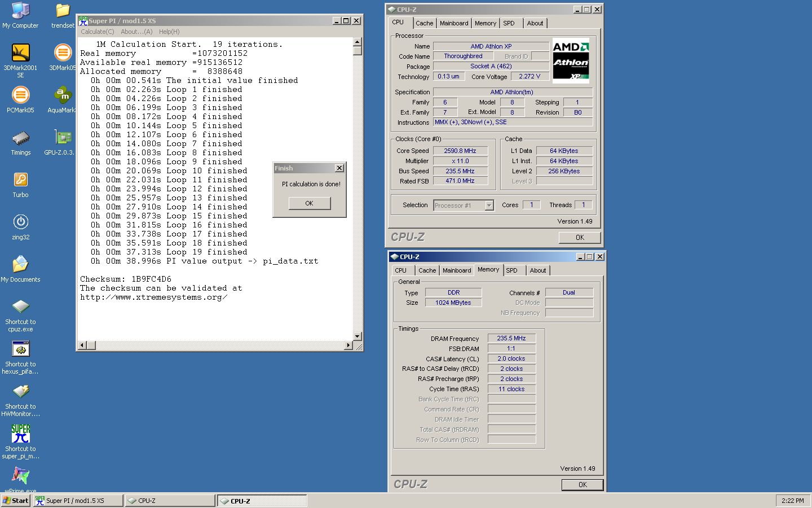The image size is (812, 508).
Task: Click the top CPU-Z title bar icon
Action: tap(391, 10)
